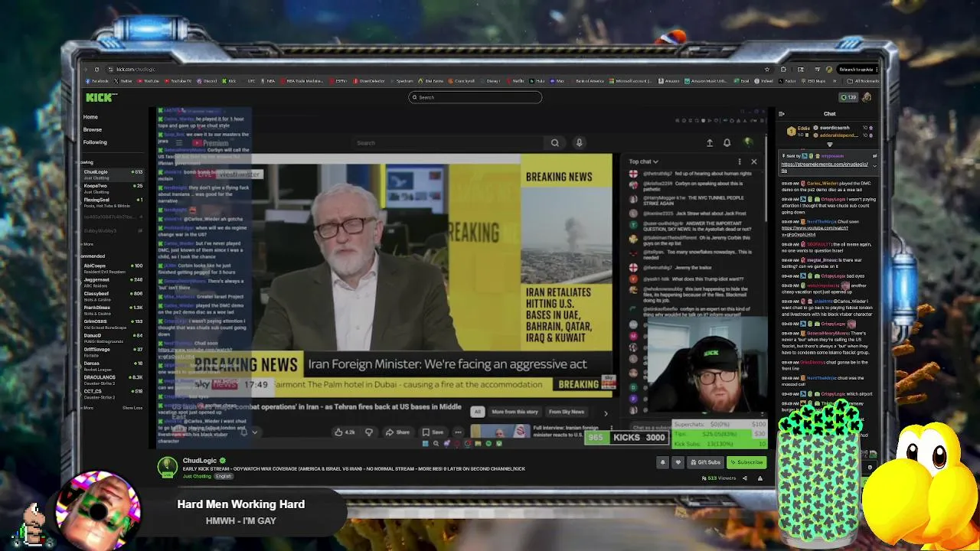Select the All filter chip below video
The height and width of the screenshot is (551, 980).
(x=477, y=412)
